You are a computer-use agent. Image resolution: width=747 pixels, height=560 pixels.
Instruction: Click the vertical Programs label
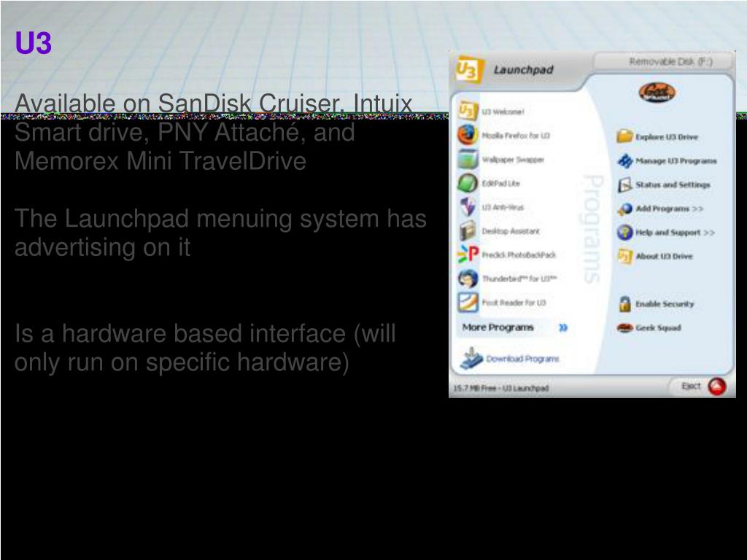(x=592, y=228)
